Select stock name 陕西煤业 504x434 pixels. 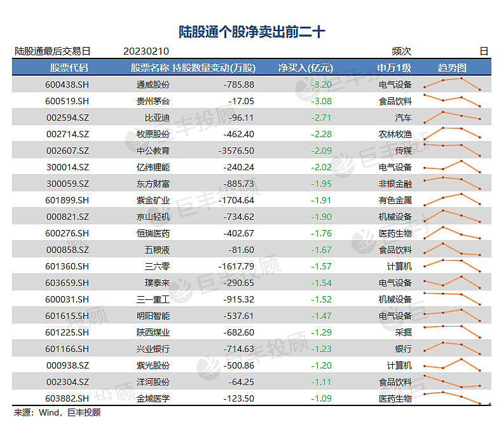[153, 332]
